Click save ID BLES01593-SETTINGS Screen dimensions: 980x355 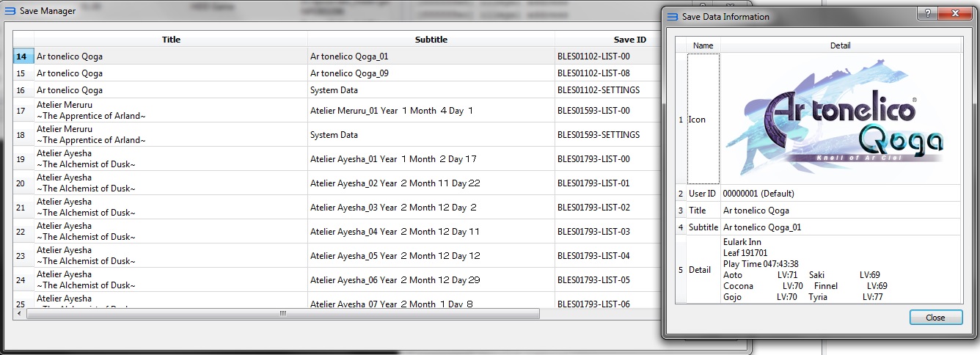click(607, 135)
